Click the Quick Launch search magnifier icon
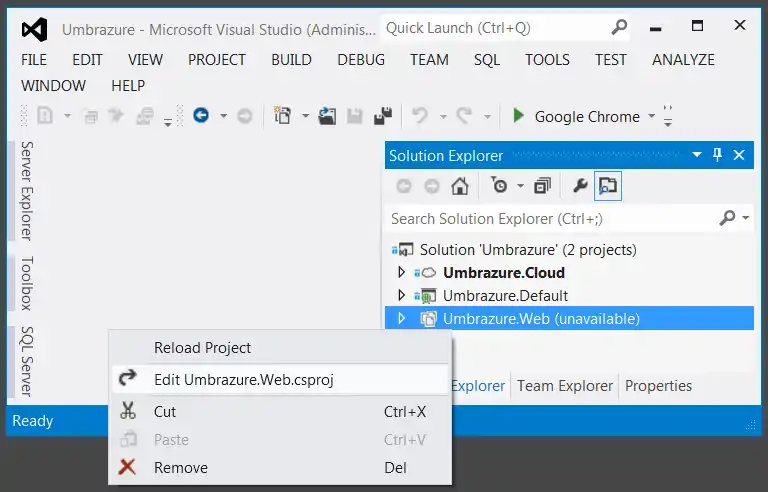Image resolution: width=768 pixels, height=492 pixels. click(x=619, y=26)
